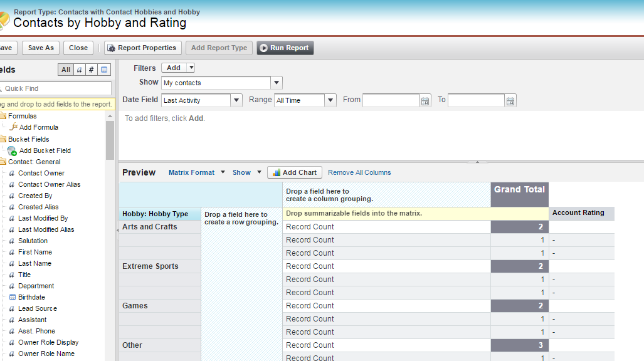Click the Run Report button
The height and width of the screenshot is (361, 644).
click(285, 48)
